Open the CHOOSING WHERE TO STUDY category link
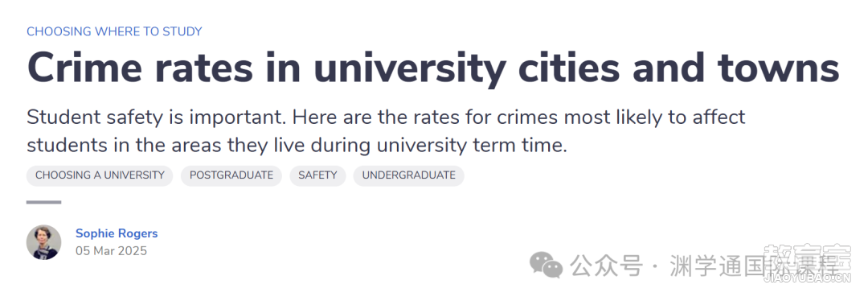This screenshot has width=868, height=301. (115, 31)
